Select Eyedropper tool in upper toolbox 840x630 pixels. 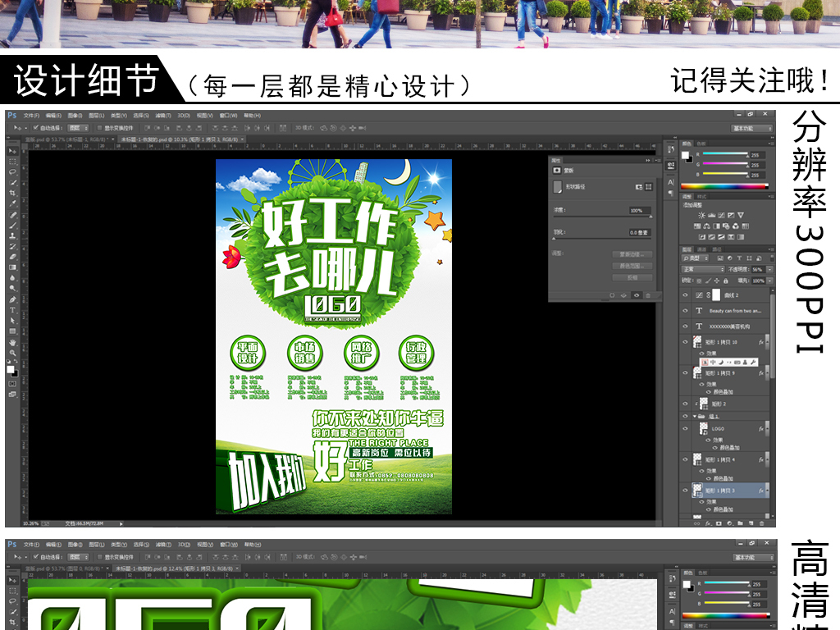pyautogui.click(x=12, y=204)
